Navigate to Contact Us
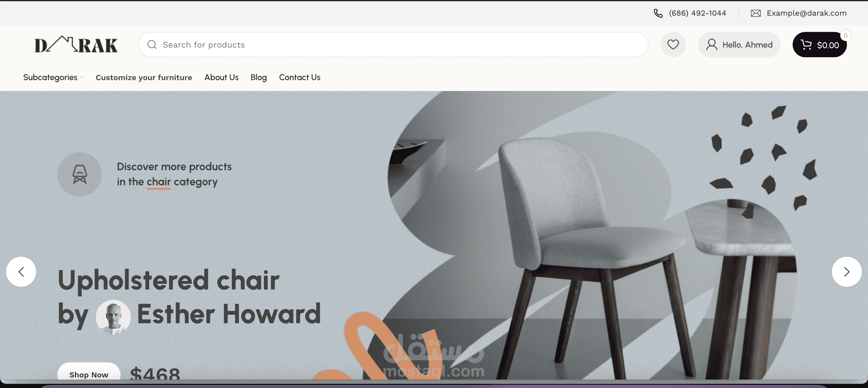Viewport: 868px width, 388px height. pyautogui.click(x=300, y=77)
